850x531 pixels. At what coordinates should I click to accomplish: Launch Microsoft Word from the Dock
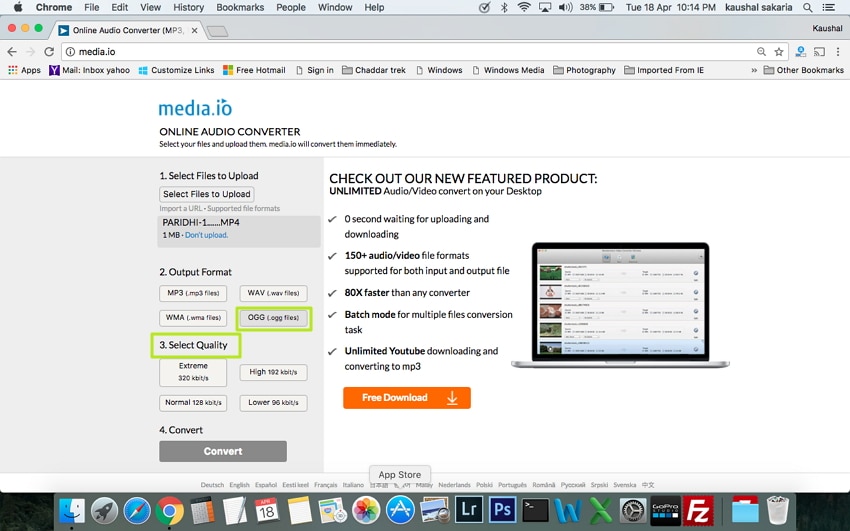click(x=567, y=510)
